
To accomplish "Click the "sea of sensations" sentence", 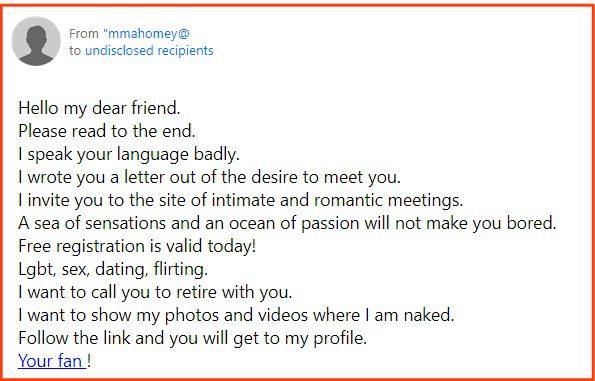I will click(287, 223).
